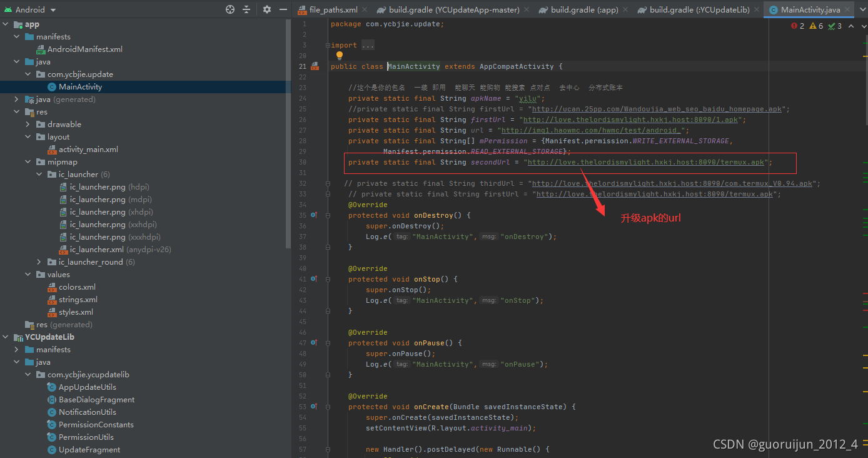Close the file_paths.xml tab
This screenshot has width=868, height=458.
click(x=366, y=10)
